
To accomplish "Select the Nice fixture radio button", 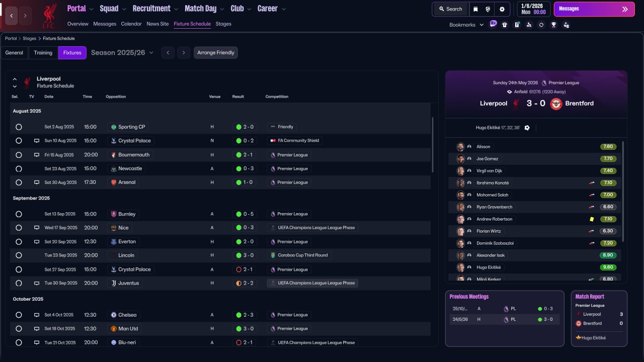I will click(x=19, y=228).
